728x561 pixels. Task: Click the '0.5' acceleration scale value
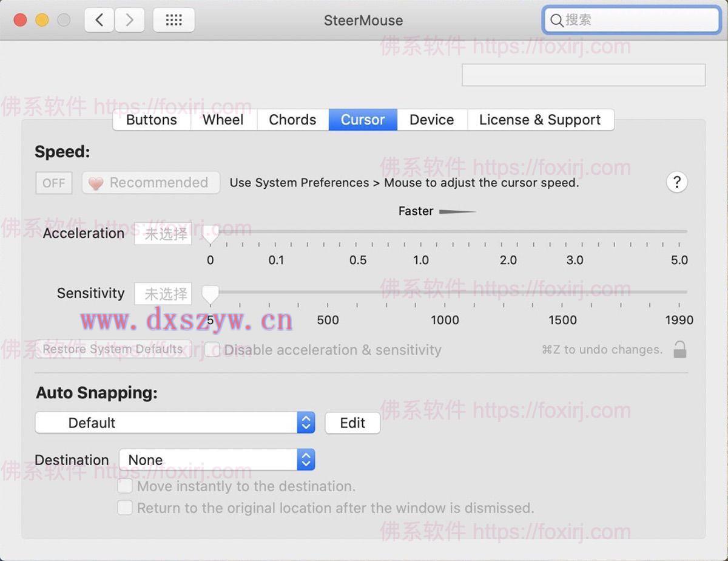358,260
